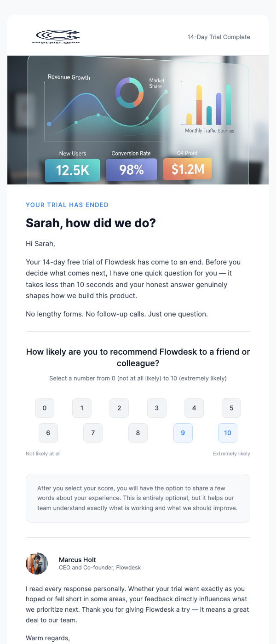Open Marcus Holt's profile photo
This screenshot has width=276, height=644.
37,563
